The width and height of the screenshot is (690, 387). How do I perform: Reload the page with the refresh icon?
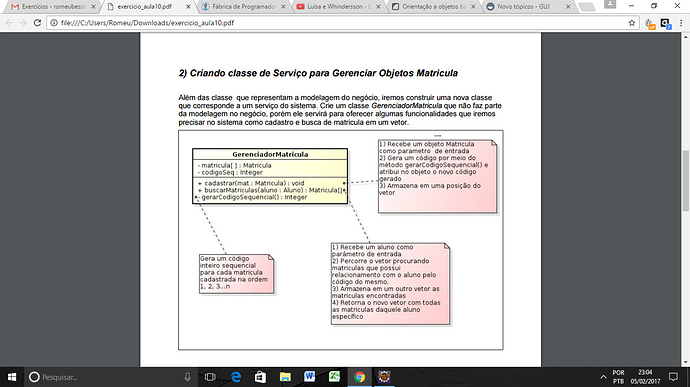[x=37, y=22]
